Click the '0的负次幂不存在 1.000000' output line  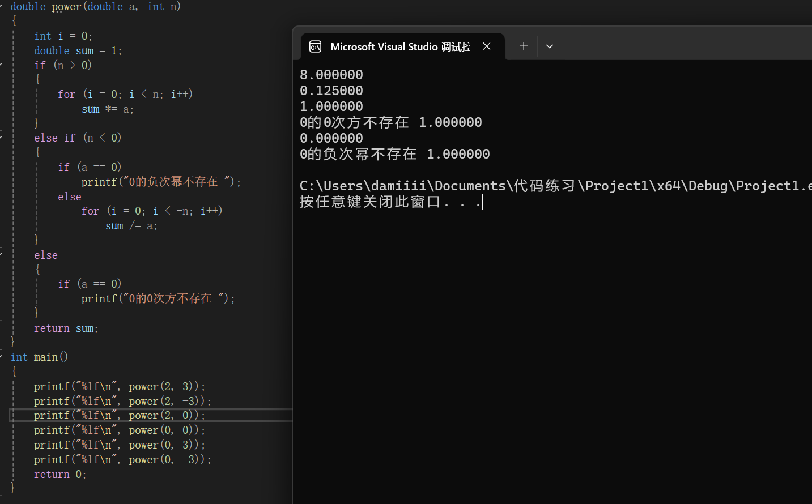395,154
